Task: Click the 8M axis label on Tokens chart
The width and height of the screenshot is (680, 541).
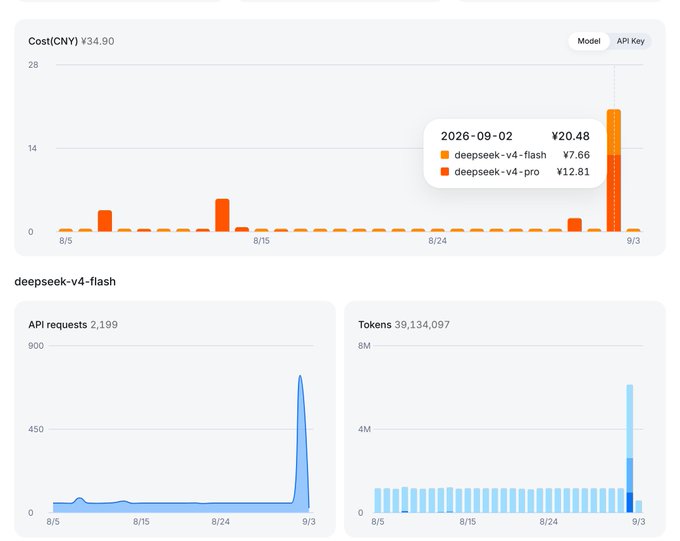Action: point(364,346)
